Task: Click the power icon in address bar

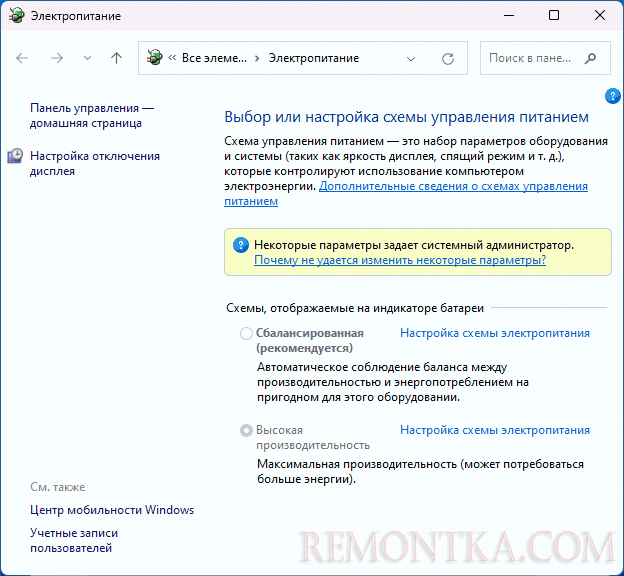Action: 155,59
